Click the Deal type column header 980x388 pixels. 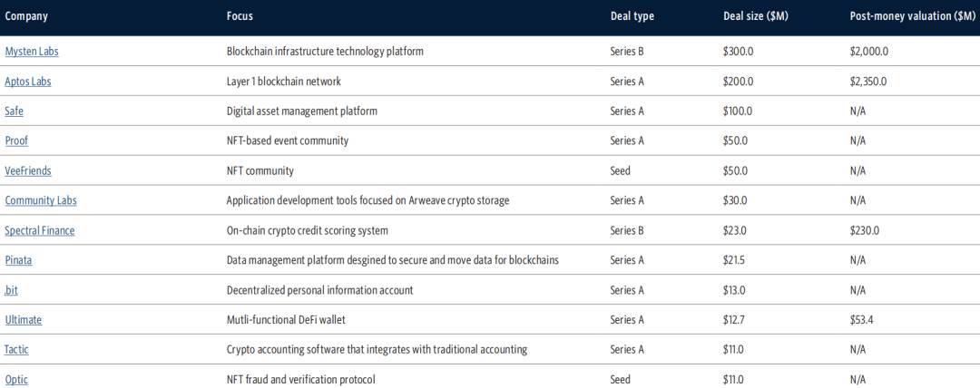point(632,17)
